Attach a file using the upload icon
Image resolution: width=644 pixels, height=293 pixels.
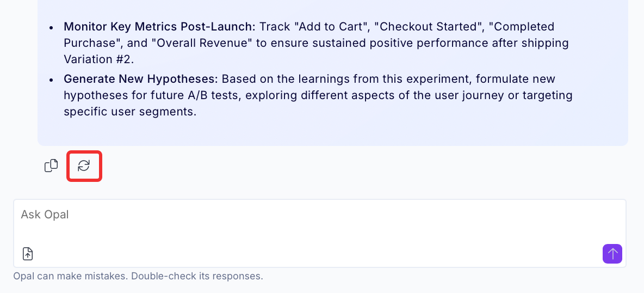28,254
